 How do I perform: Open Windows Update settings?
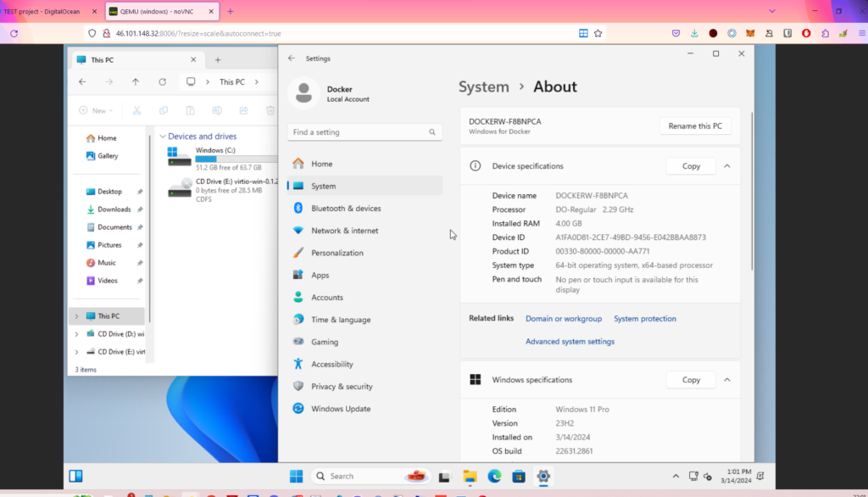point(364,408)
